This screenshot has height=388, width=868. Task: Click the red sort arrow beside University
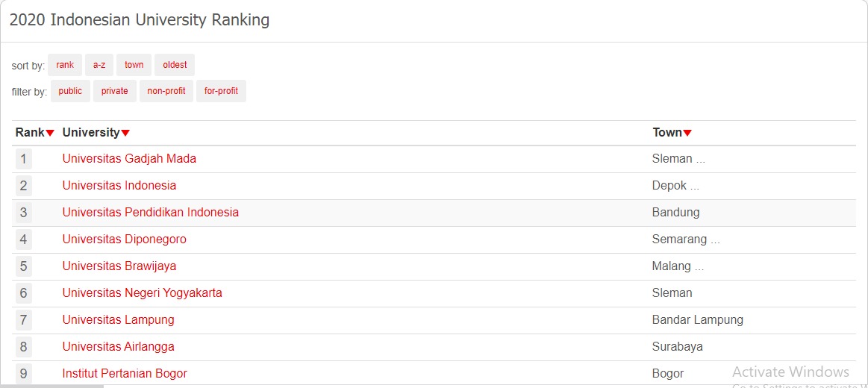click(x=125, y=134)
